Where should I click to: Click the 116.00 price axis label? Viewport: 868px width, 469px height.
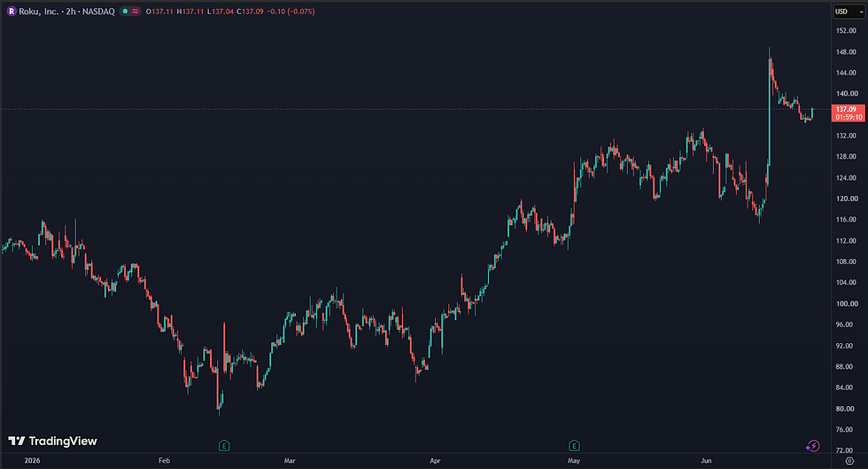pos(847,220)
